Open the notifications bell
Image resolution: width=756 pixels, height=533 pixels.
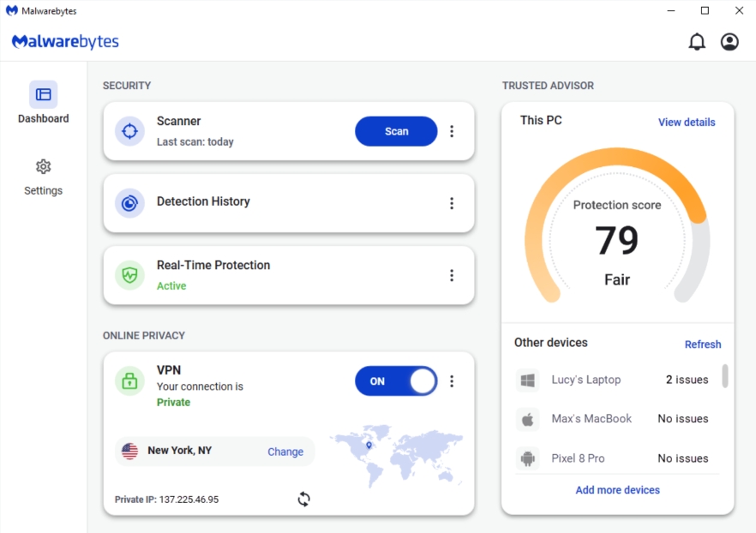point(697,41)
